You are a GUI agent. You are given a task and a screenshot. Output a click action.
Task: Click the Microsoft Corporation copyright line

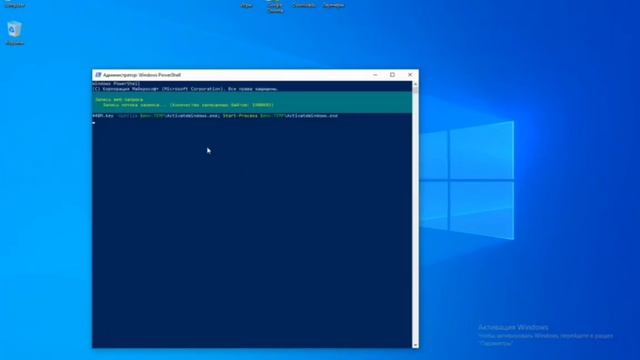click(185, 89)
